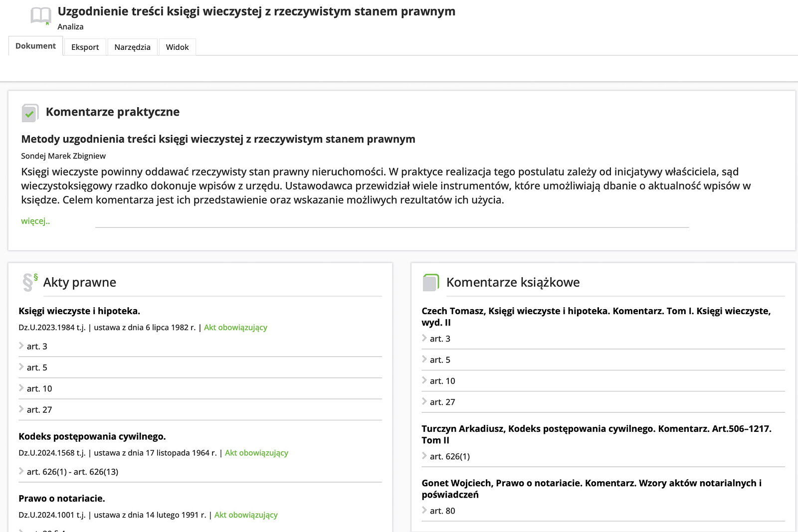Open the Eksport tab

85,47
